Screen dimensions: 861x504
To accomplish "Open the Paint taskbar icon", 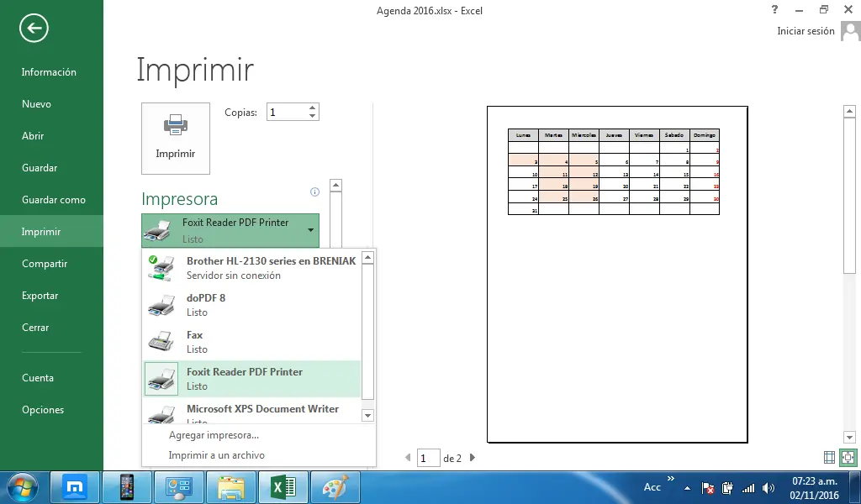I will 335,487.
